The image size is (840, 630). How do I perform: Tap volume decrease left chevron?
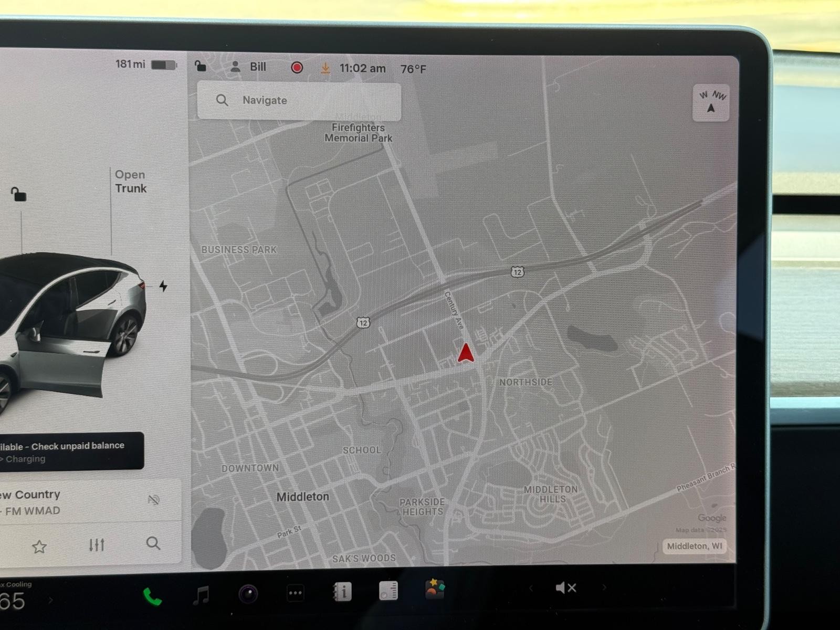click(531, 588)
